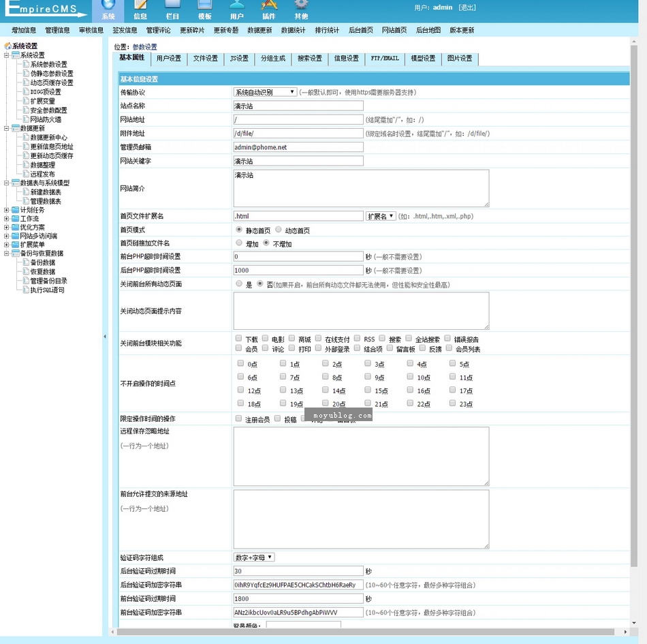The image size is (647, 644).
Task: Click page icon beside 执行SQL语句
Action: [26, 290]
